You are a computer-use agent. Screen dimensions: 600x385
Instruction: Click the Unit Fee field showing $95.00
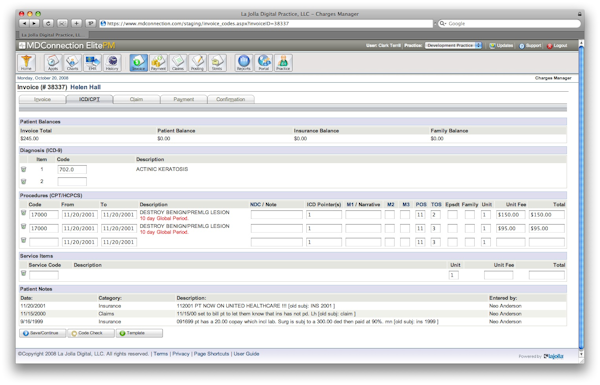click(x=511, y=228)
